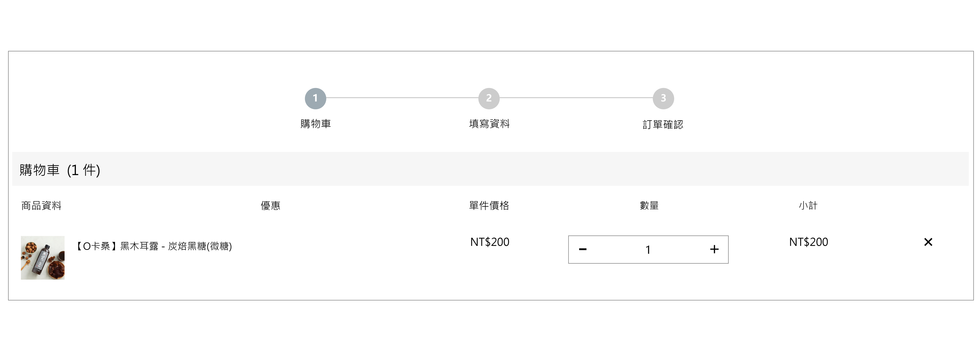Increase quantity with the plus button
980x343 pixels.
tap(714, 250)
